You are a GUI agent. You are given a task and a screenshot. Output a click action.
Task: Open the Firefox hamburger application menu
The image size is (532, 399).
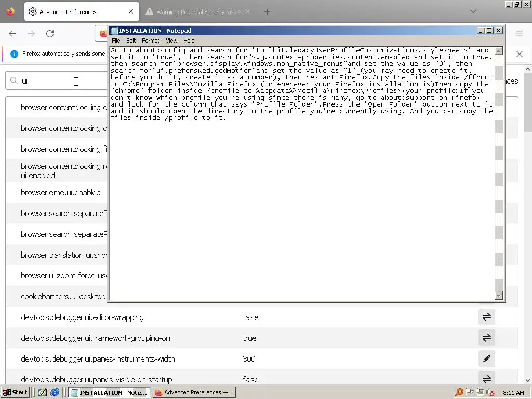coord(520,33)
